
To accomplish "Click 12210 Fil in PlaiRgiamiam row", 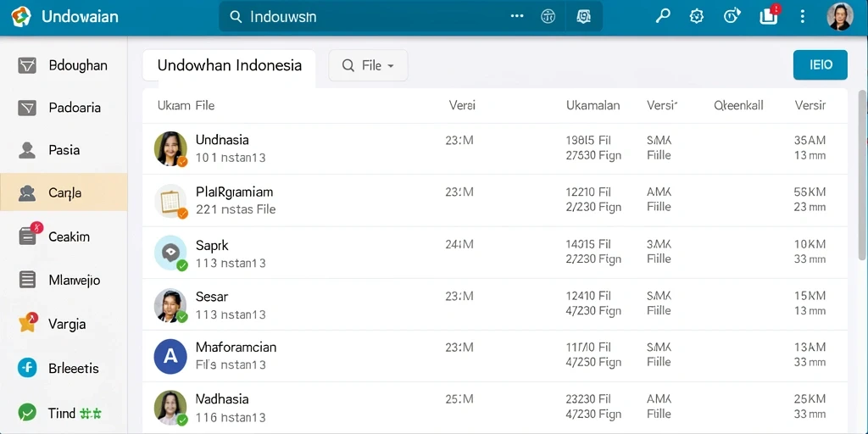I will (x=588, y=192).
